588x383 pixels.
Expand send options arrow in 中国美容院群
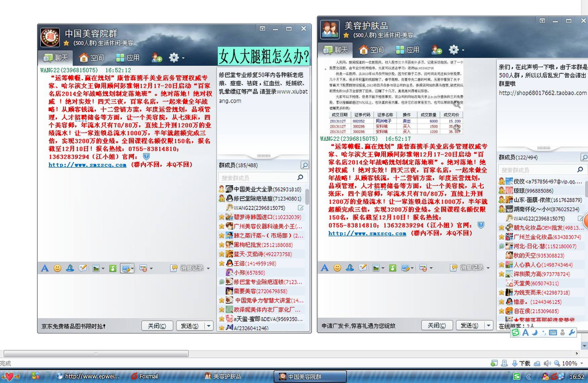click(x=209, y=326)
